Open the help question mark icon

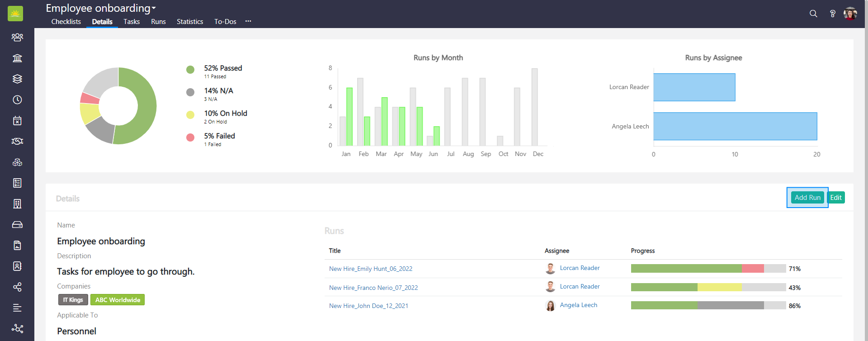pyautogui.click(x=832, y=14)
